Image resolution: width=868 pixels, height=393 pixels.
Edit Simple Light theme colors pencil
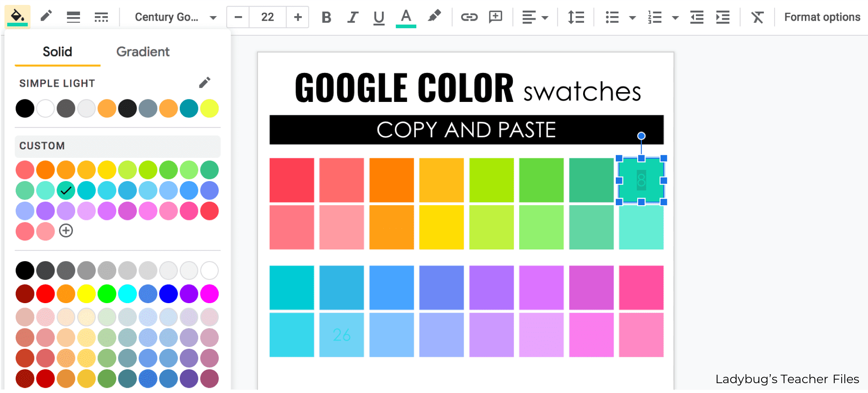pos(205,82)
